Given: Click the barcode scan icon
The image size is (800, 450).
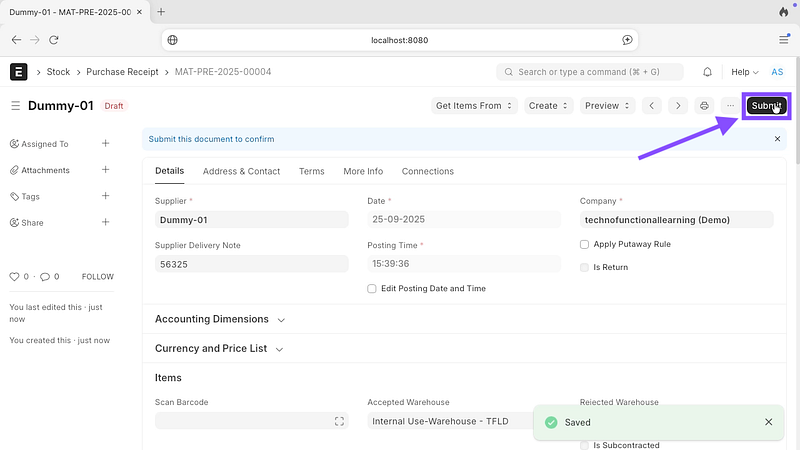Looking at the screenshot, I should pyautogui.click(x=339, y=422).
